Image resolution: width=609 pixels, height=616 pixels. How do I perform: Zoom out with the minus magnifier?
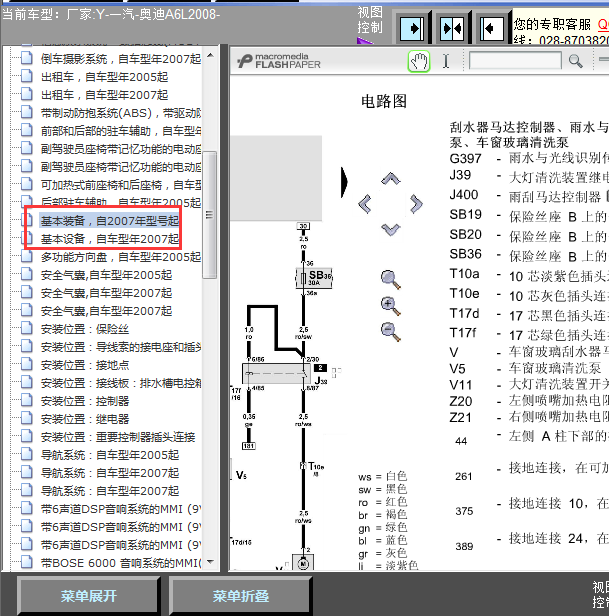pos(391,332)
